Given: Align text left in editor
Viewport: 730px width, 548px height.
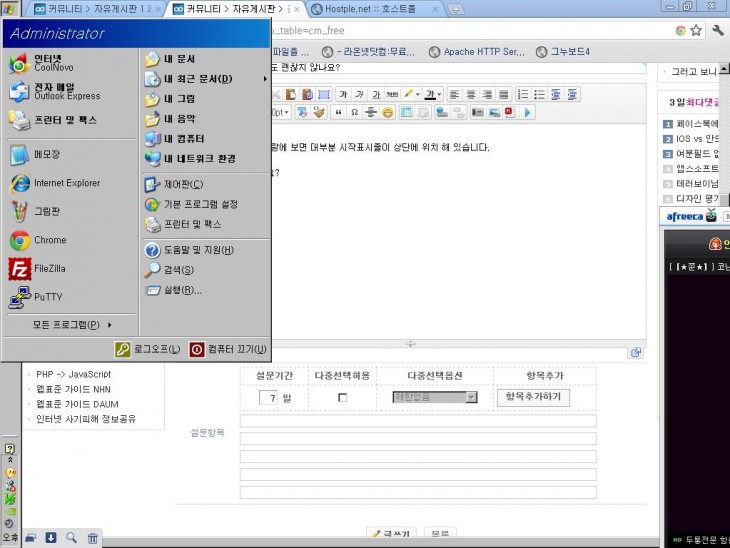Looking at the screenshot, I should 454,95.
